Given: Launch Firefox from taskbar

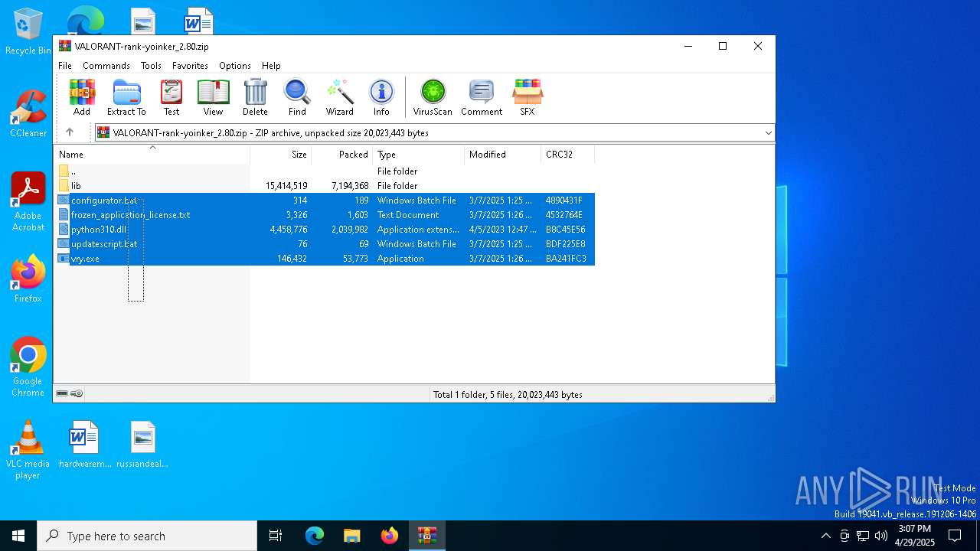Looking at the screenshot, I should [390, 536].
